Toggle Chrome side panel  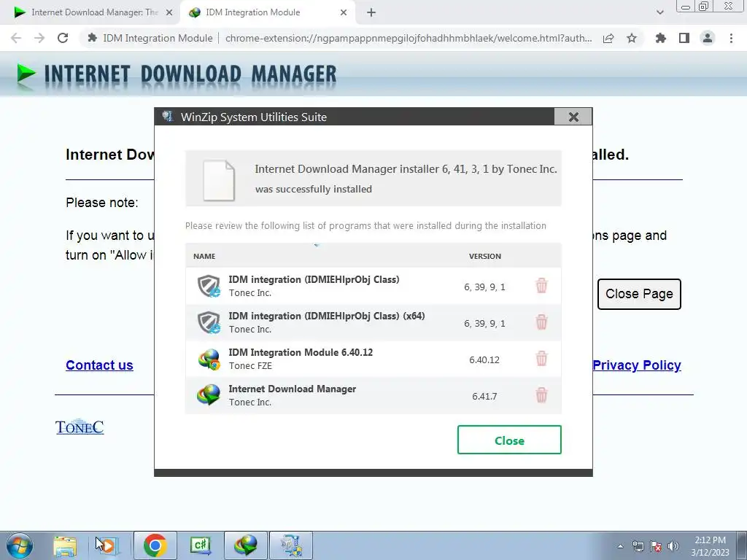pos(684,38)
